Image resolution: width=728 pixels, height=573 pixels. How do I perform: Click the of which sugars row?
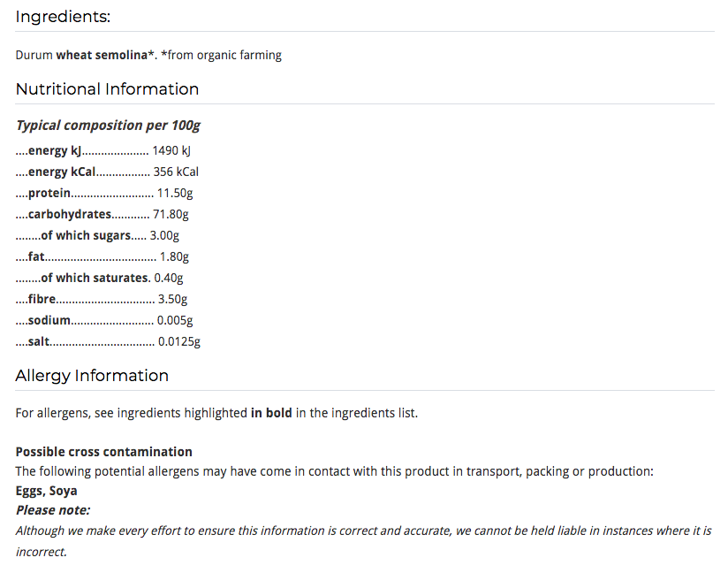click(x=97, y=235)
